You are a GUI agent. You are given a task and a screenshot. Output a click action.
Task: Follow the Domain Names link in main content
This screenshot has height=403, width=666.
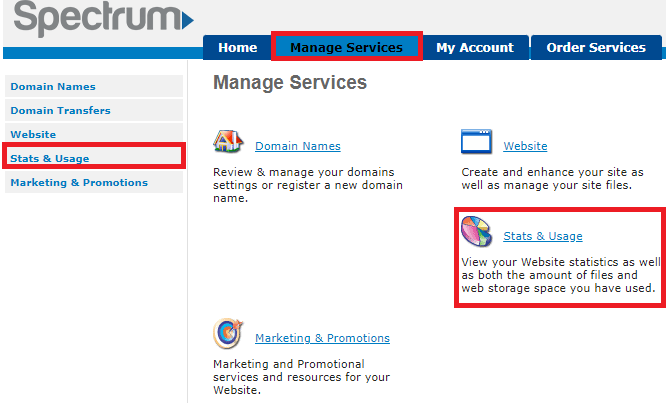click(297, 146)
